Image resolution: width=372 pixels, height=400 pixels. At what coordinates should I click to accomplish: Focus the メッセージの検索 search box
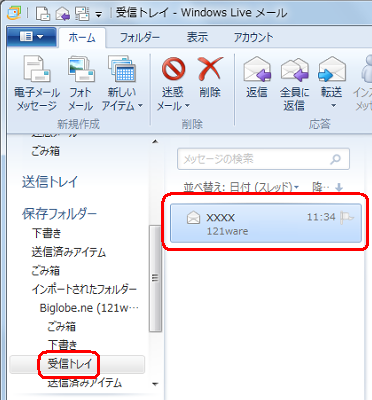click(x=263, y=159)
